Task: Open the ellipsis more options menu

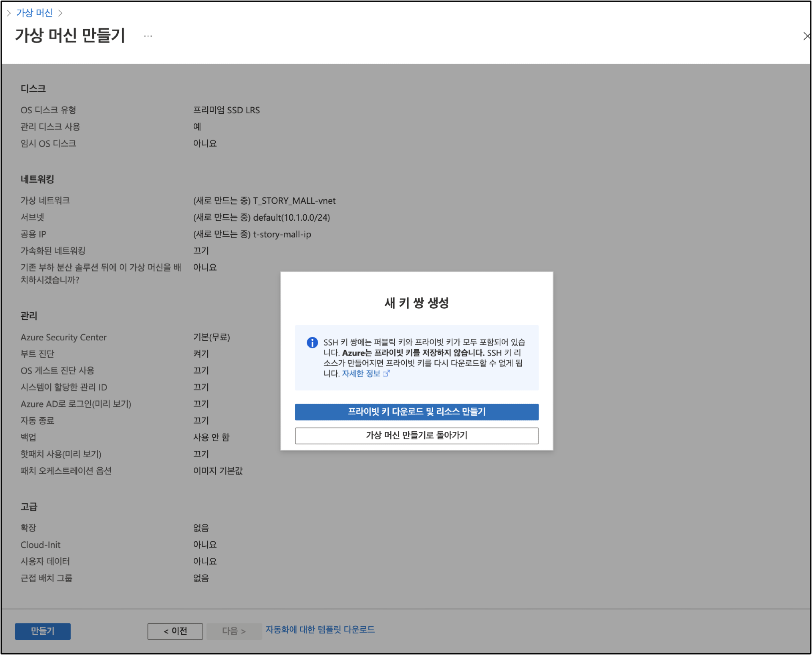Action: [x=148, y=36]
